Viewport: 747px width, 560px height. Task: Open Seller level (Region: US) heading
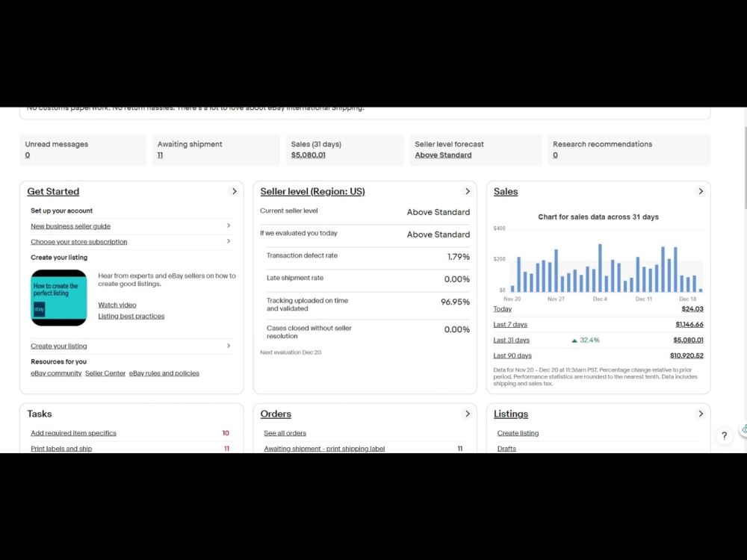[x=312, y=191]
